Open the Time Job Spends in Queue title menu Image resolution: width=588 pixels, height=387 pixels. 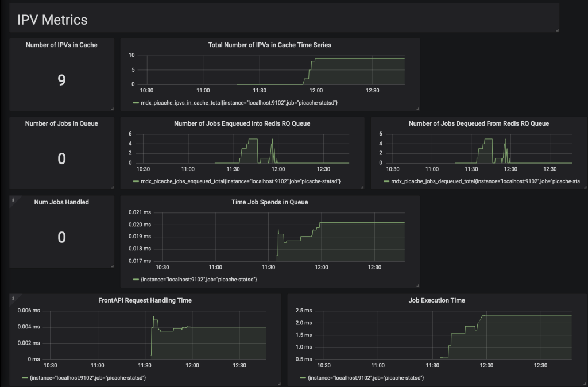coord(270,202)
